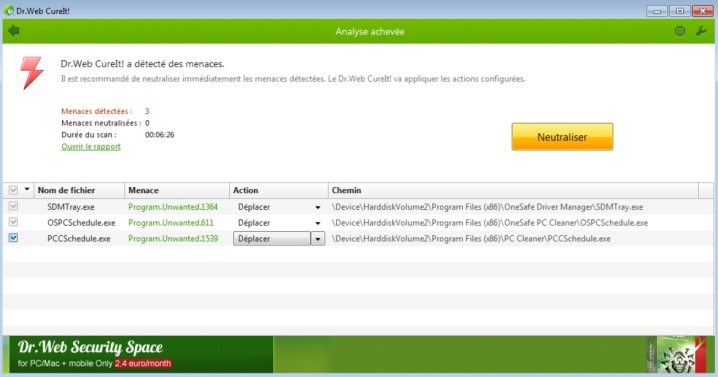The image size is (718, 377).
Task: Click the 2,4 euro/month price text
Action: [x=143, y=363]
